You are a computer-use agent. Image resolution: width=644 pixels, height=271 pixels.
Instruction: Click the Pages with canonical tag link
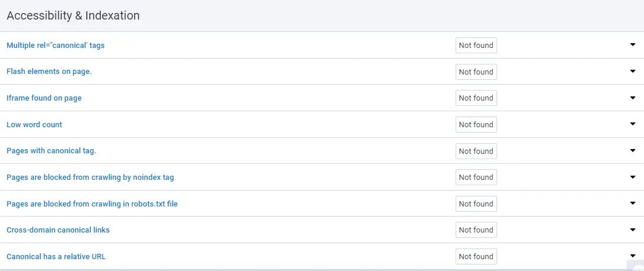click(51, 151)
